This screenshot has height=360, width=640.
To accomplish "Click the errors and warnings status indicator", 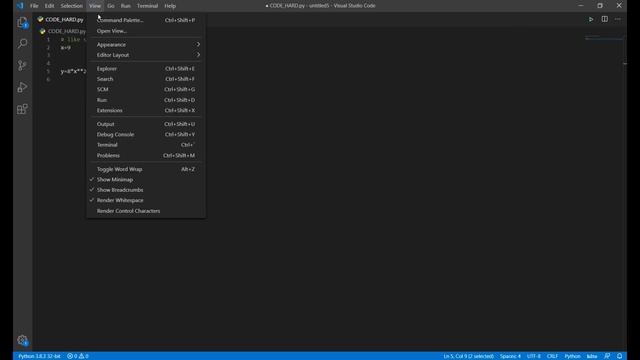I will coord(78,356).
